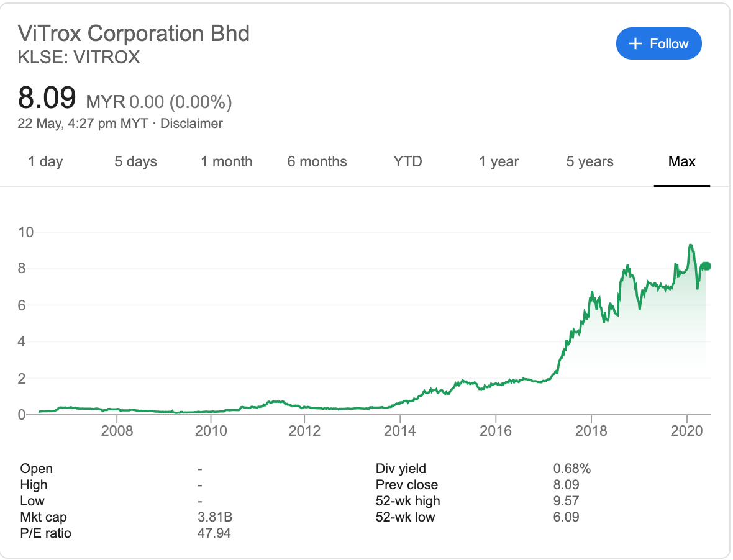Open the Disclaimer link
The image size is (733, 560).
point(191,123)
